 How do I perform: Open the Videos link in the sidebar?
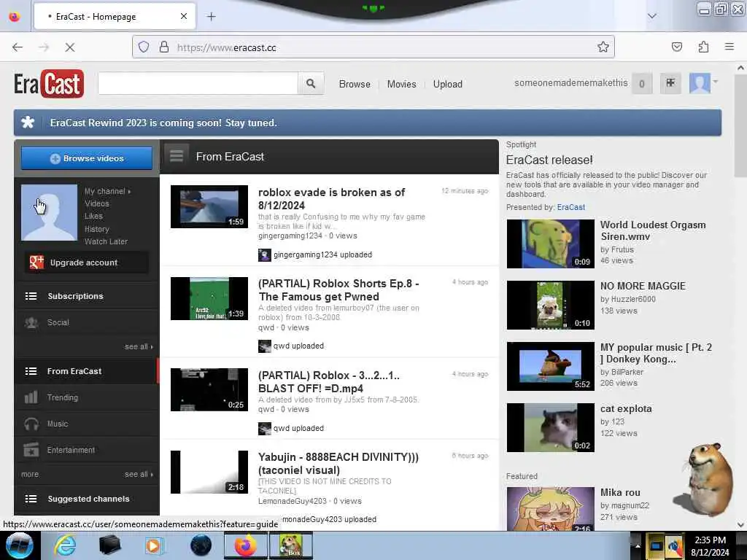(x=97, y=203)
